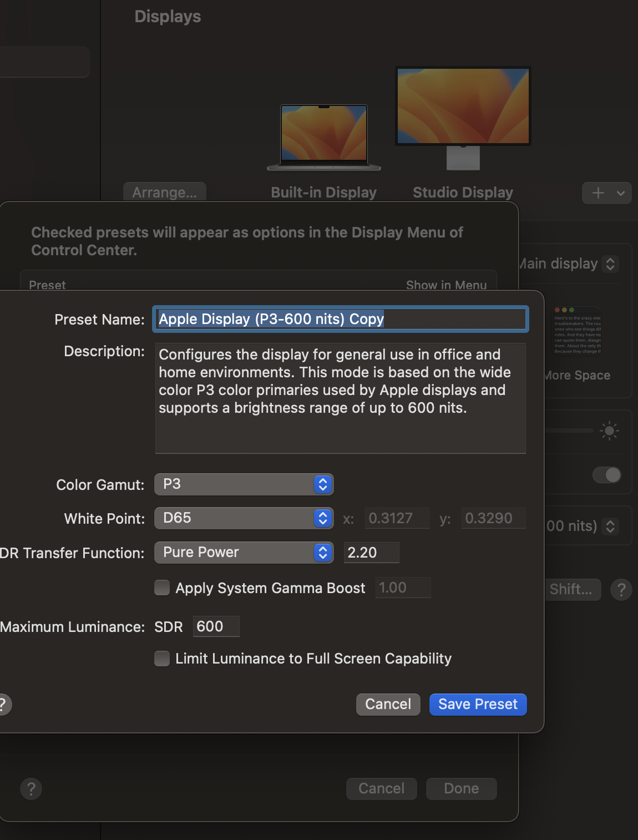This screenshot has width=638, height=840.
Task: Click the gamma boost 1.00 field
Action: click(x=403, y=588)
